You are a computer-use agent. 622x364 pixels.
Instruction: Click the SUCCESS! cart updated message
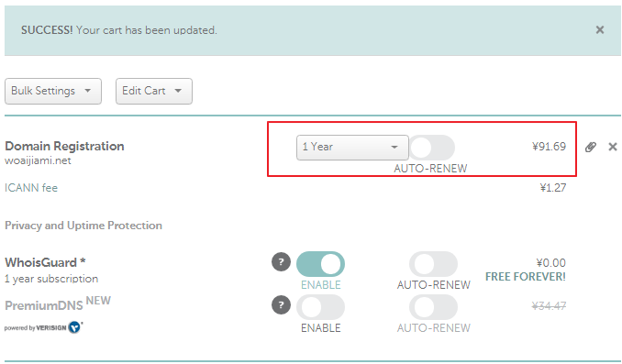(x=119, y=30)
